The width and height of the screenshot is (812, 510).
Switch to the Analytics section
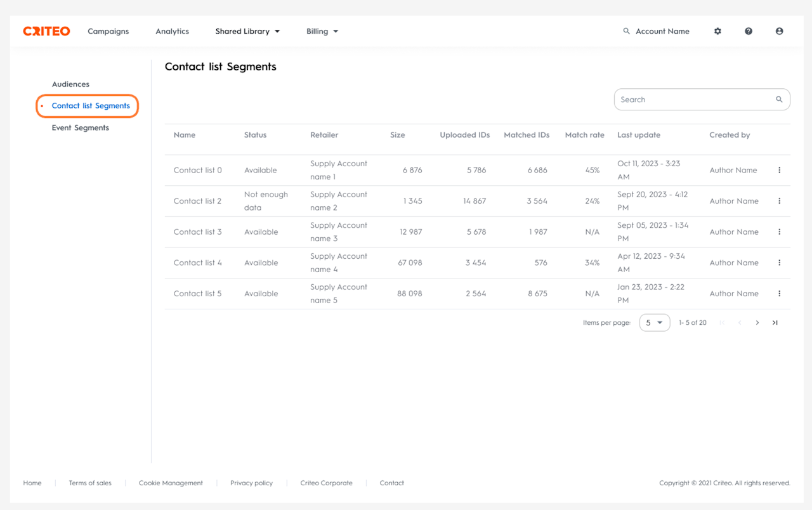click(x=173, y=31)
